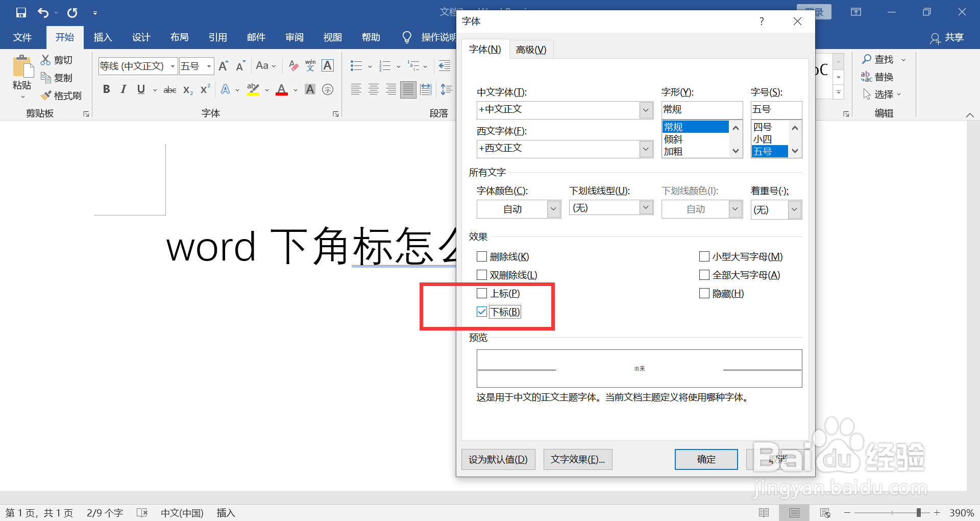This screenshot has height=521, width=980.
Task: Check the Superscript (上标) checkbox
Action: [x=482, y=293]
